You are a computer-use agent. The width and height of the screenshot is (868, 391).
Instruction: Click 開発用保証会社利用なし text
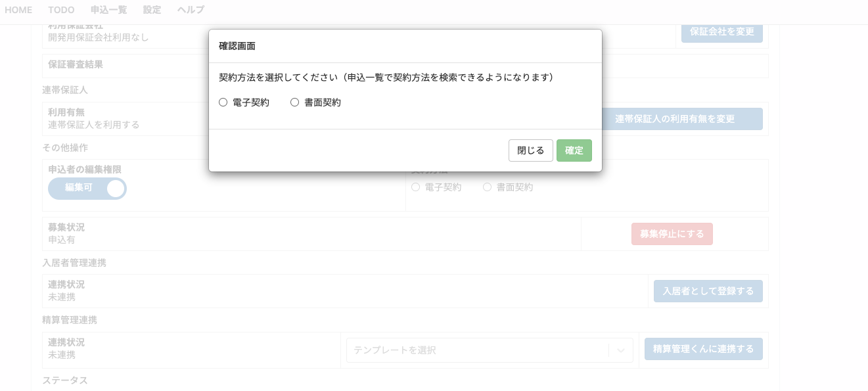click(99, 37)
